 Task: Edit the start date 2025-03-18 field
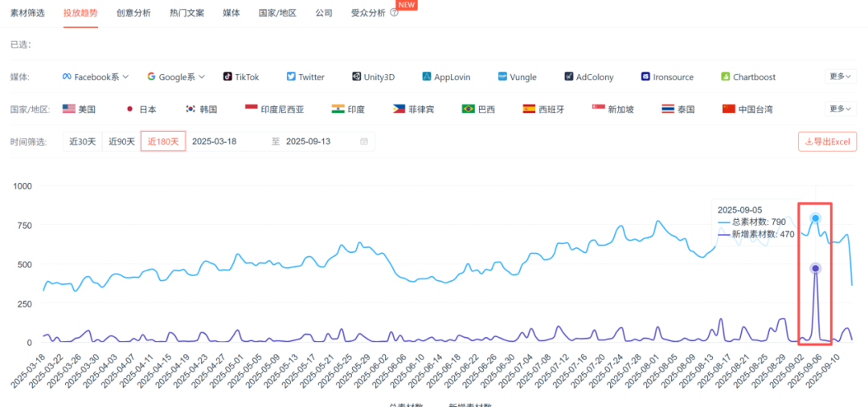pos(215,141)
